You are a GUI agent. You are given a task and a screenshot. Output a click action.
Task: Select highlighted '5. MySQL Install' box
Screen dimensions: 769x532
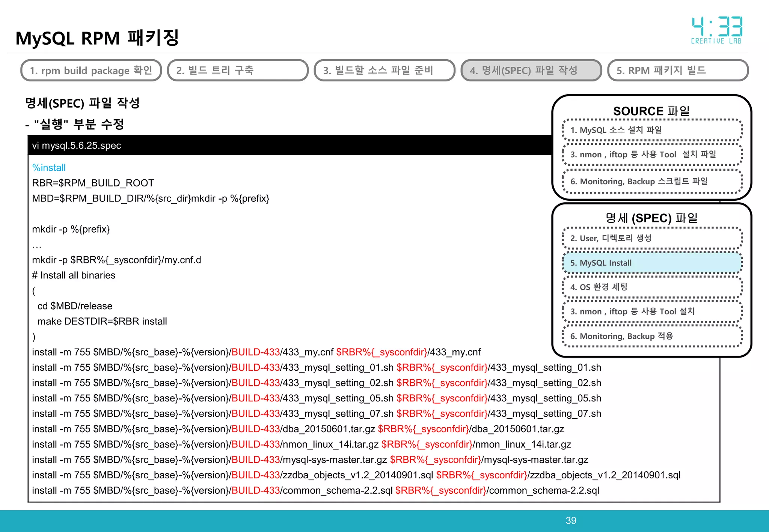click(x=652, y=263)
